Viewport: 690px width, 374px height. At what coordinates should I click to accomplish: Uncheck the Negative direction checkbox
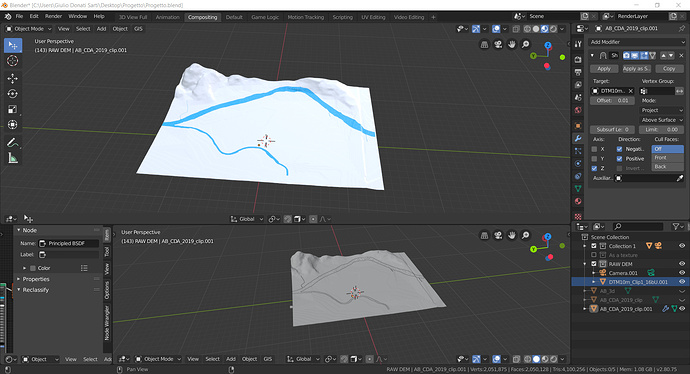pyautogui.click(x=620, y=149)
